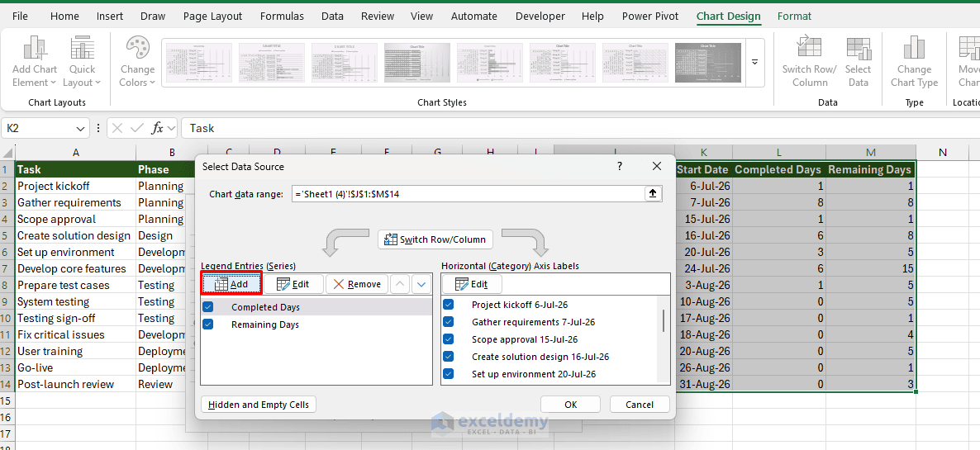Screen dimensions: 980x450
Task: Move the series up with the up arrow
Action: (x=400, y=284)
